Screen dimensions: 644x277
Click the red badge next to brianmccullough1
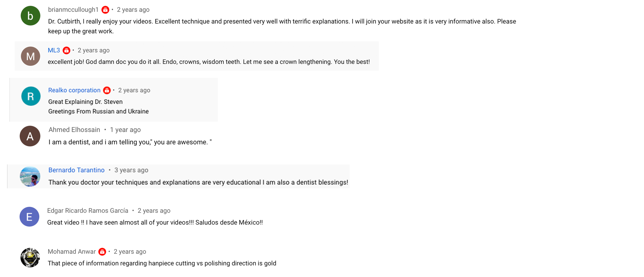click(x=105, y=10)
